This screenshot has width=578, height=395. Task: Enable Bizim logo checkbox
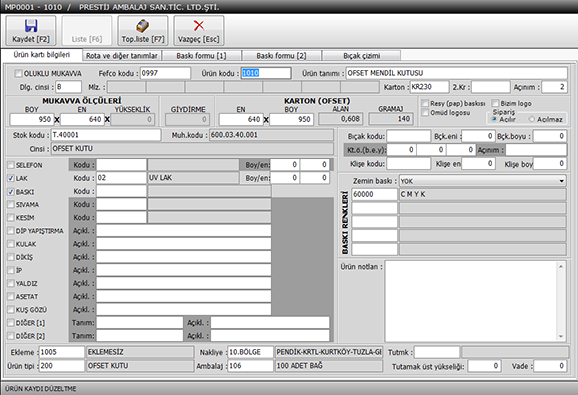tap(495, 103)
